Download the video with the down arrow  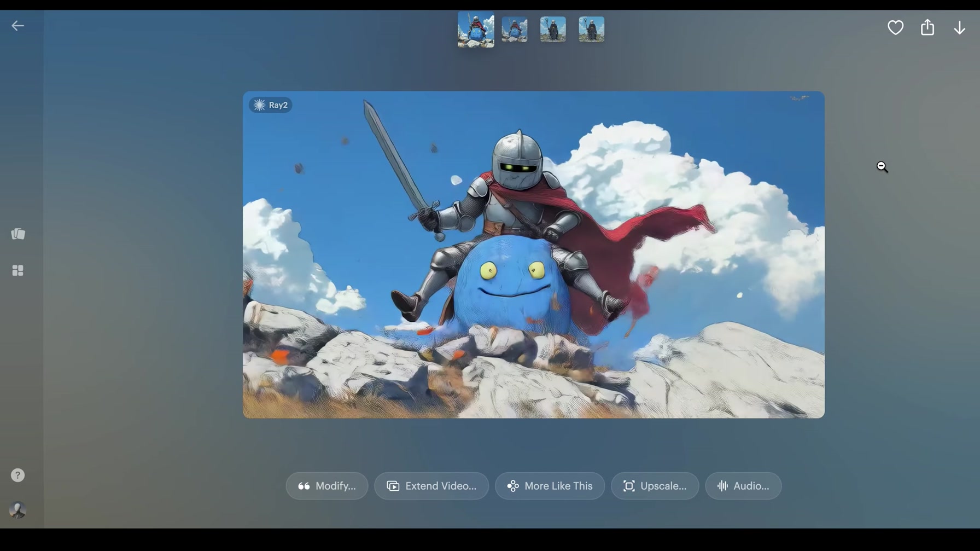point(959,28)
